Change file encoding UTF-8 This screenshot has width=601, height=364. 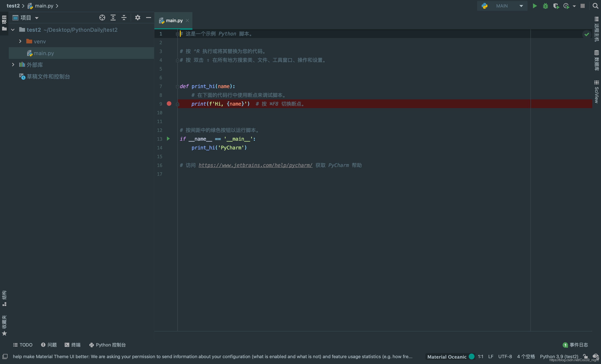click(505, 356)
